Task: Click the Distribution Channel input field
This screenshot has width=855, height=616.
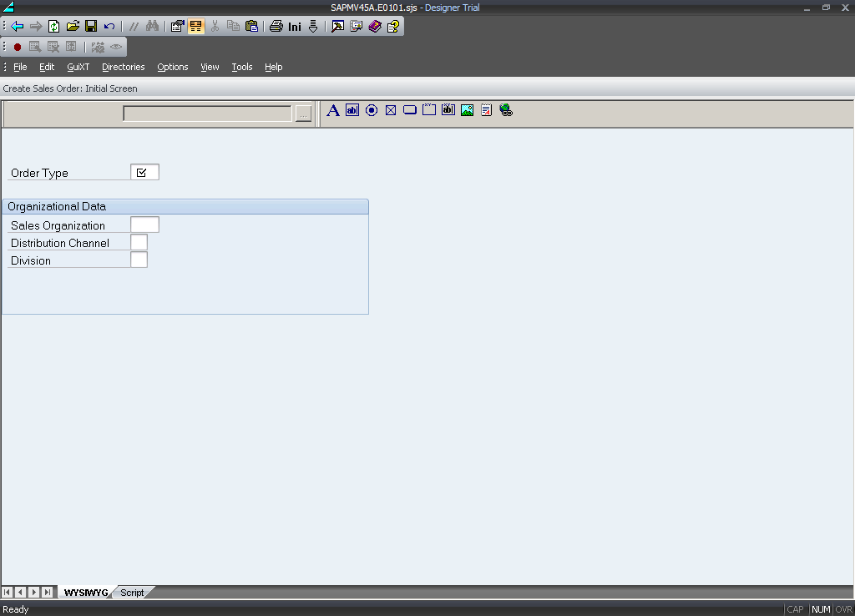Action: [139, 242]
